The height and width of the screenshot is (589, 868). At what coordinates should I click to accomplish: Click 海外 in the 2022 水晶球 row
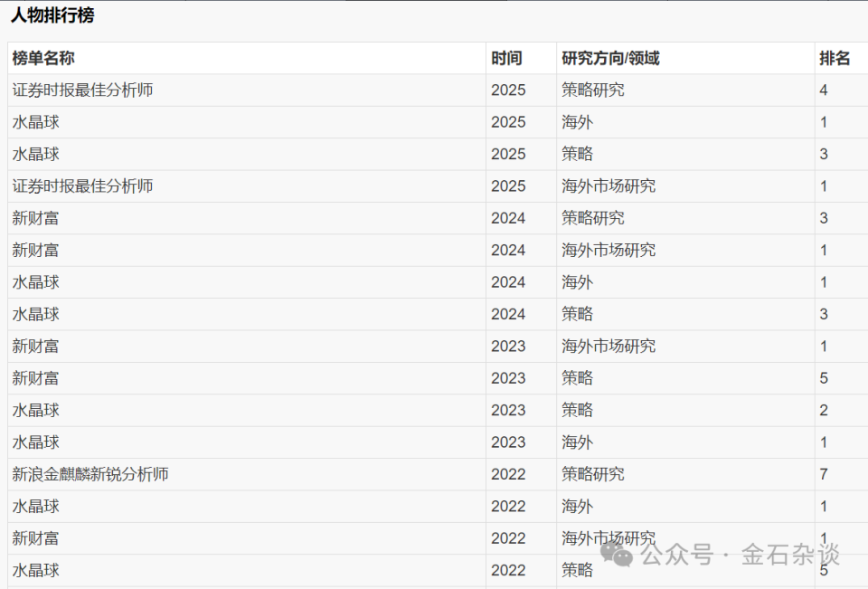click(578, 507)
